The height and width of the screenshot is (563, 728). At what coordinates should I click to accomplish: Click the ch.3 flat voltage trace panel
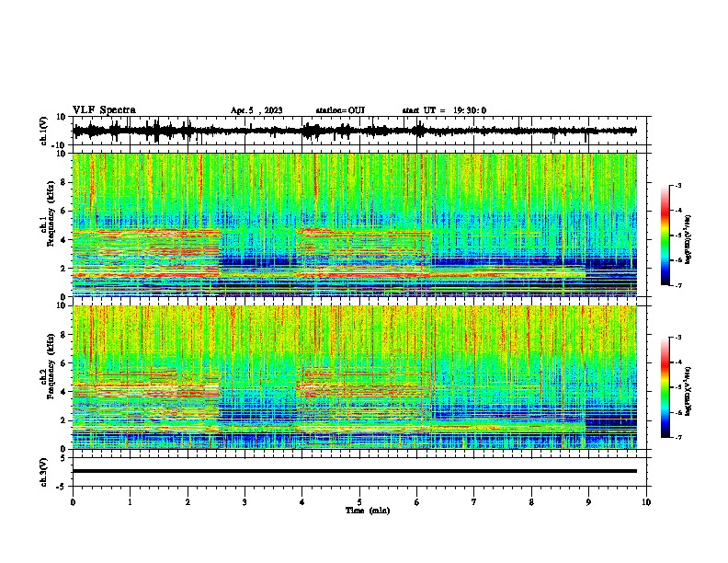click(359, 472)
